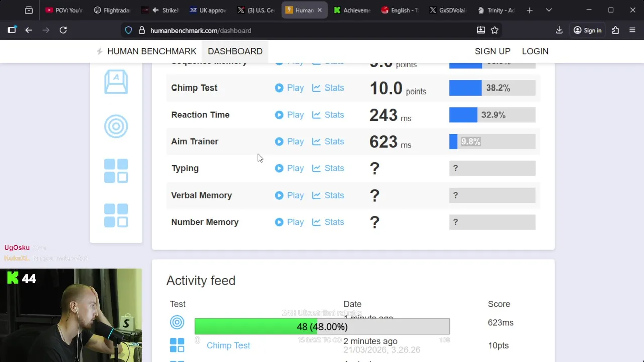Image resolution: width=644 pixels, height=362 pixels.
Task: Click the Verbal Memory test name
Action: pyautogui.click(x=201, y=195)
